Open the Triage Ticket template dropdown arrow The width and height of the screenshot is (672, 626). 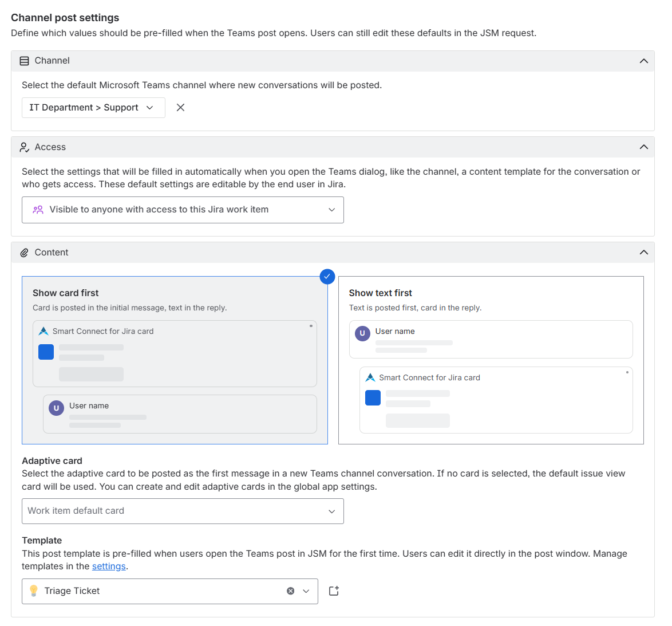[x=306, y=591]
